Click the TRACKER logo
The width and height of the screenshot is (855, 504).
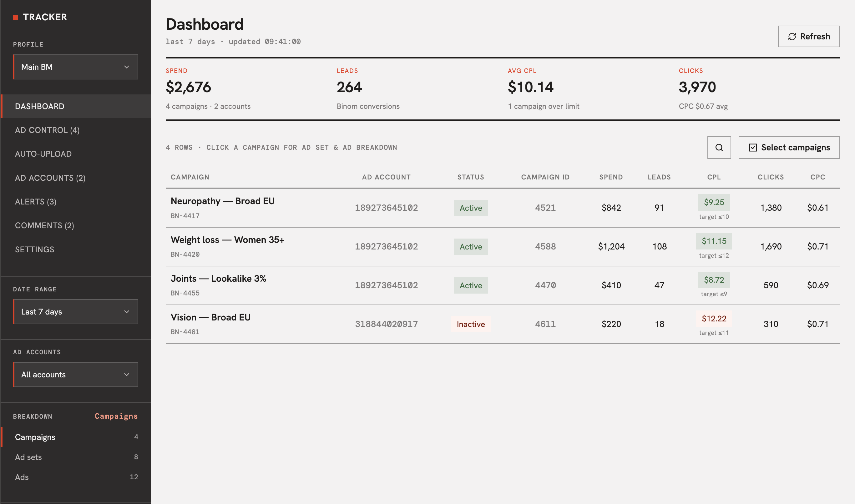(40, 17)
